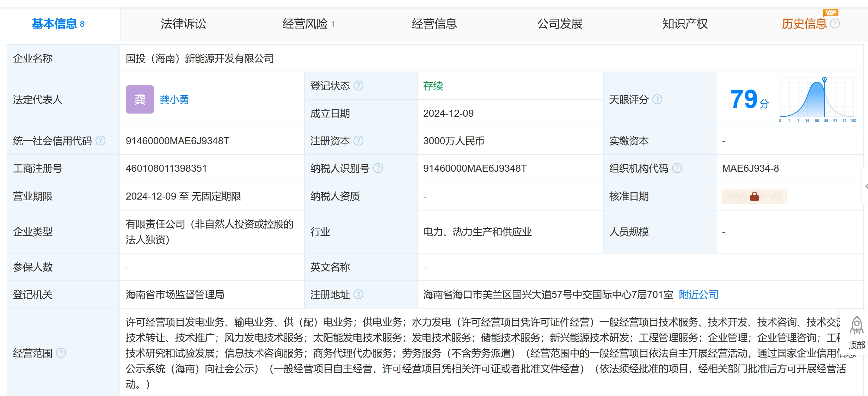Expand the side panel arrow at right edge

(x=866, y=186)
